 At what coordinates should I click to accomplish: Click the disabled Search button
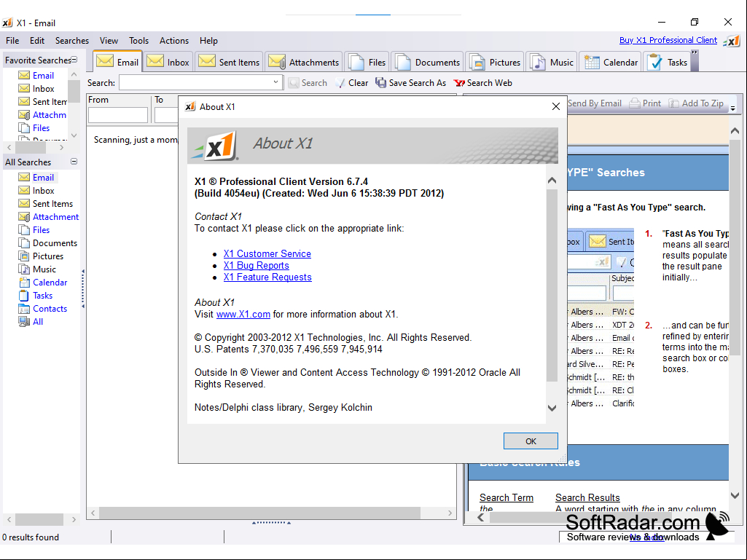pyautogui.click(x=308, y=83)
